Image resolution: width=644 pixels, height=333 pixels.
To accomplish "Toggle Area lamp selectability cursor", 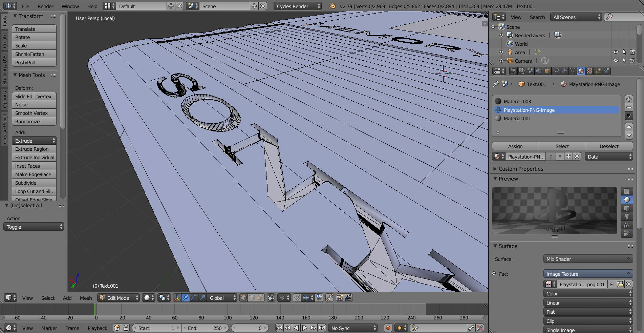I will click(624, 52).
